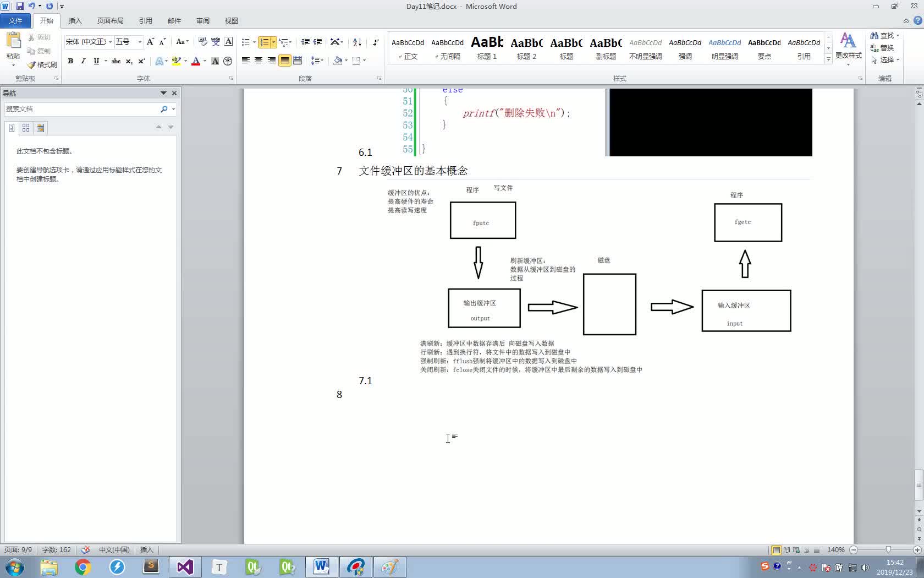Toggle the Numbering list button
The height and width of the screenshot is (578, 924).
pos(264,42)
